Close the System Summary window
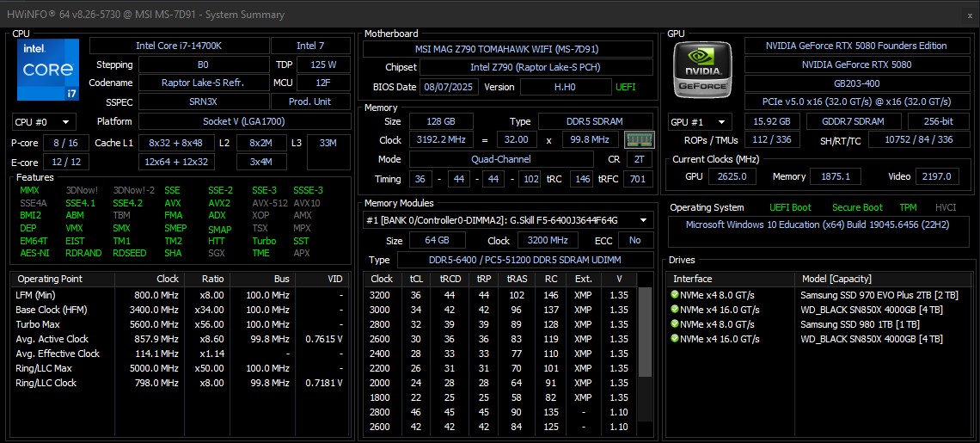The width and height of the screenshot is (980, 443). (x=970, y=15)
